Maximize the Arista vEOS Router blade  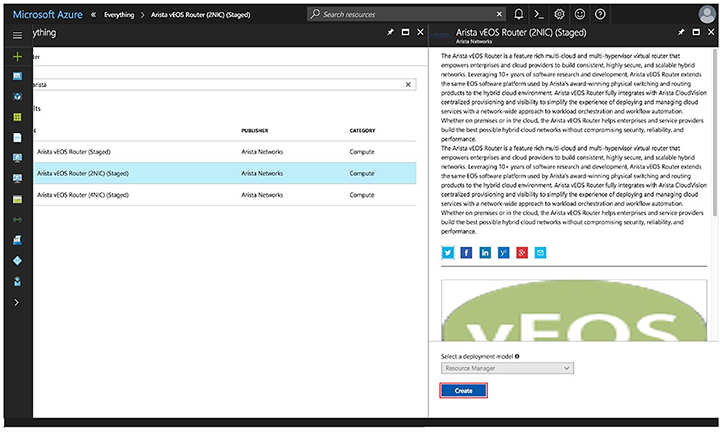[696, 32]
